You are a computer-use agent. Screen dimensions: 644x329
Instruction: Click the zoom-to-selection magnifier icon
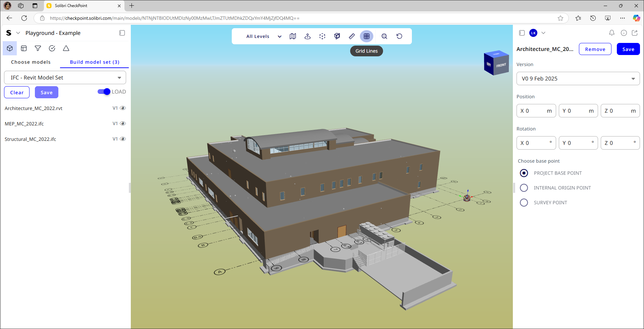[384, 36]
